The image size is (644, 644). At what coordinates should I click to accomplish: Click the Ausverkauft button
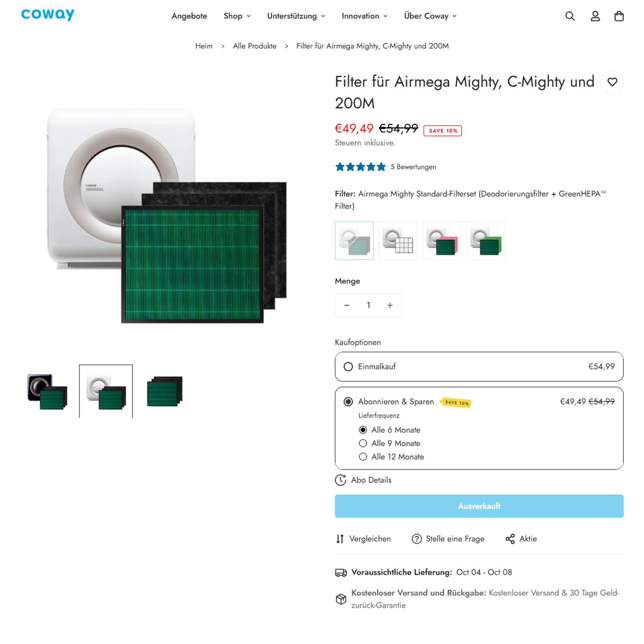pos(479,506)
